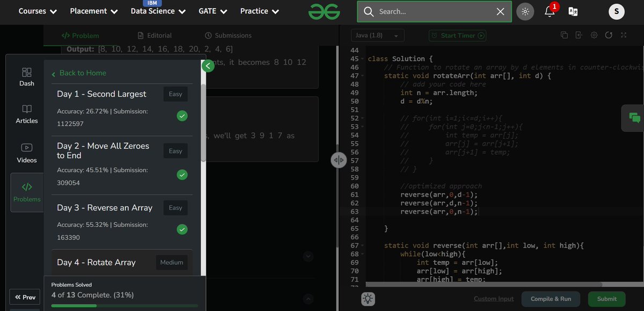This screenshot has height=311, width=644.
Task: Click green checkmark for Day 1
Action: (182, 115)
